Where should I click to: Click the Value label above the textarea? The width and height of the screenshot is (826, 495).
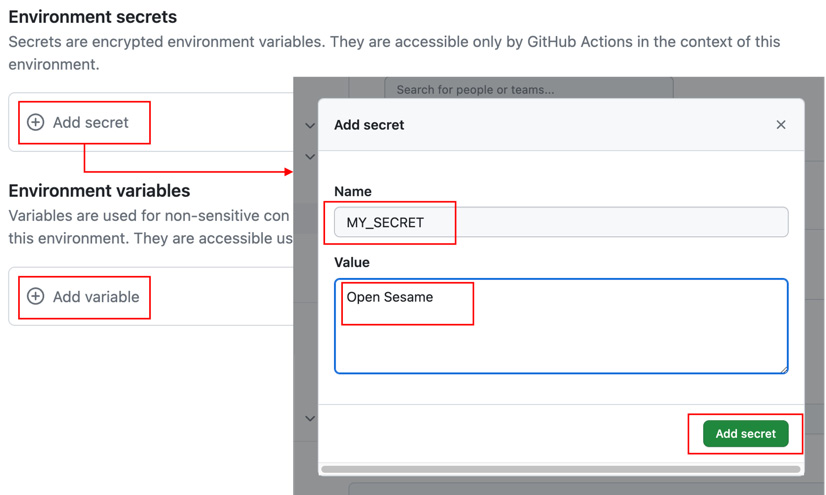coord(352,262)
